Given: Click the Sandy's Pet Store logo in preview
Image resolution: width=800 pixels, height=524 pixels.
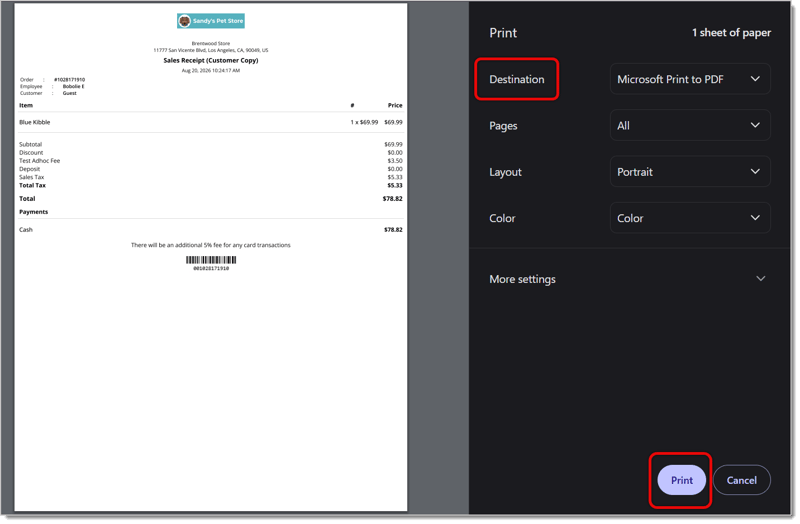Looking at the screenshot, I should (x=212, y=21).
